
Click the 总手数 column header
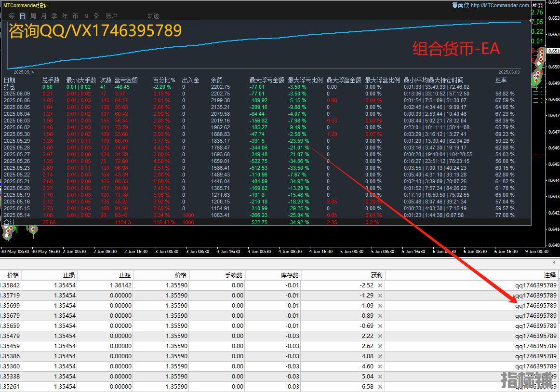(x=51, y=81)
